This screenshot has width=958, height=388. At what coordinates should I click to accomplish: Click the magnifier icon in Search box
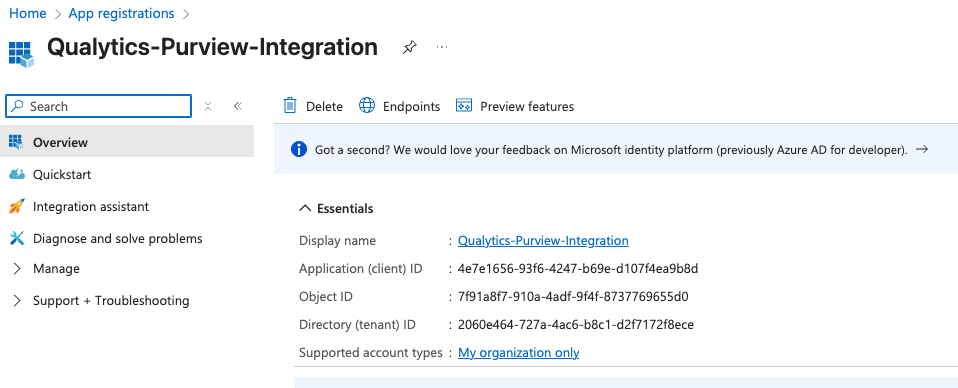coord(18,106)
